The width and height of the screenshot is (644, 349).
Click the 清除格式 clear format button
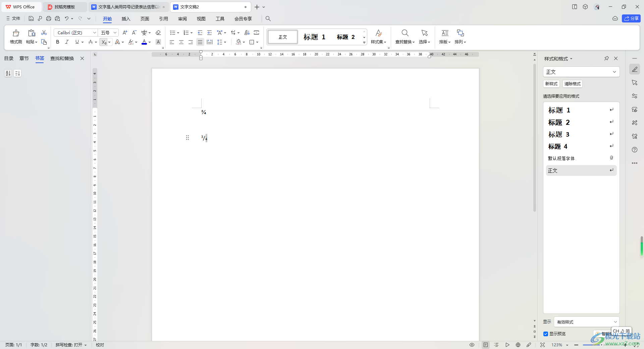coord(572,84)
